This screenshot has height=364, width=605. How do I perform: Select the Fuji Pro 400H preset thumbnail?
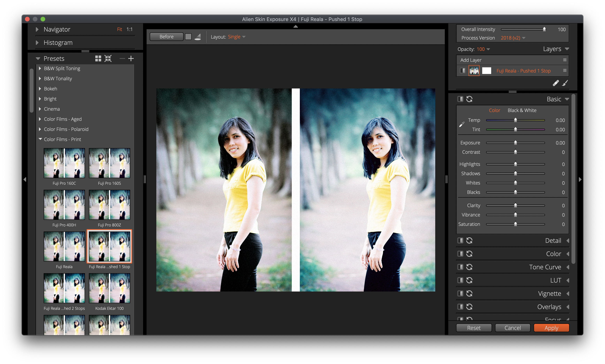pos(64,205)
